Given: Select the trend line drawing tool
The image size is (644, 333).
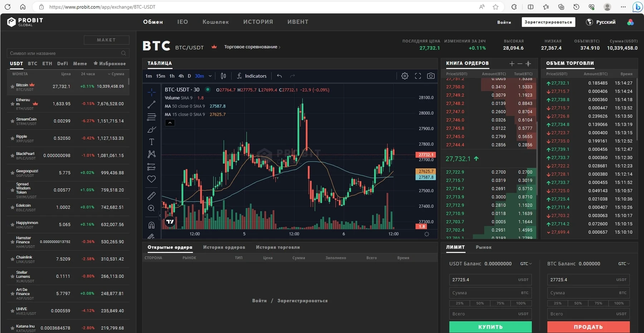Looking at the screenshot, I should (152, 104).
